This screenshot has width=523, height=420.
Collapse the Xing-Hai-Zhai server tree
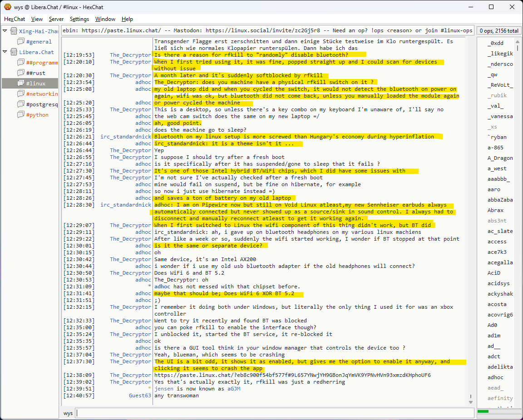point(5,31)
